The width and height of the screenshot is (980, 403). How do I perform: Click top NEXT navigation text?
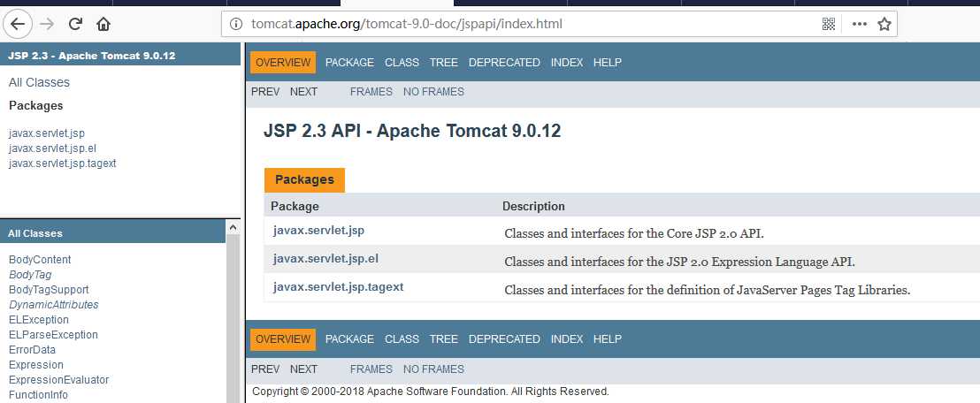[303, 92]
